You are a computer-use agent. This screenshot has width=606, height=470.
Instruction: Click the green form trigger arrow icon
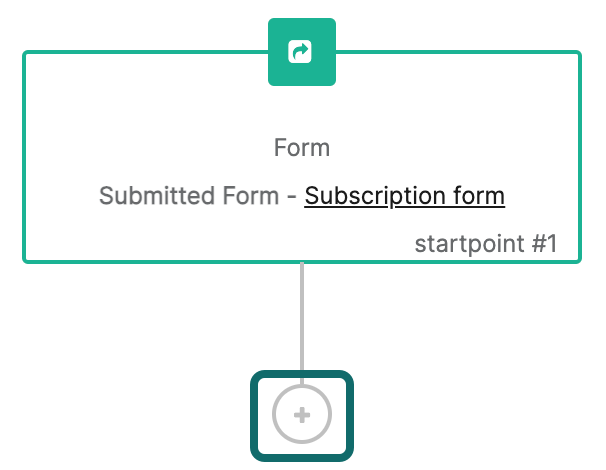tap(300, 51)
